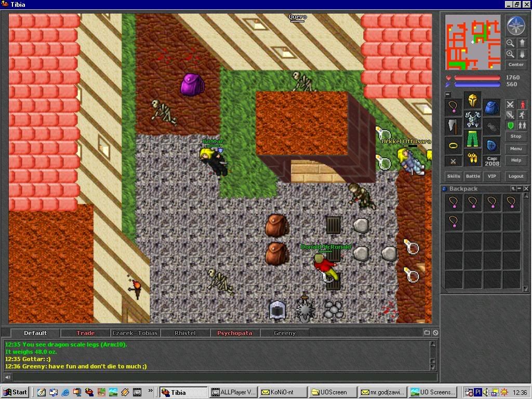Viewport: 532px width, 399px height.
Task: Click the Backpack scrollbar up arrow
Action: (x=526, y=196)
